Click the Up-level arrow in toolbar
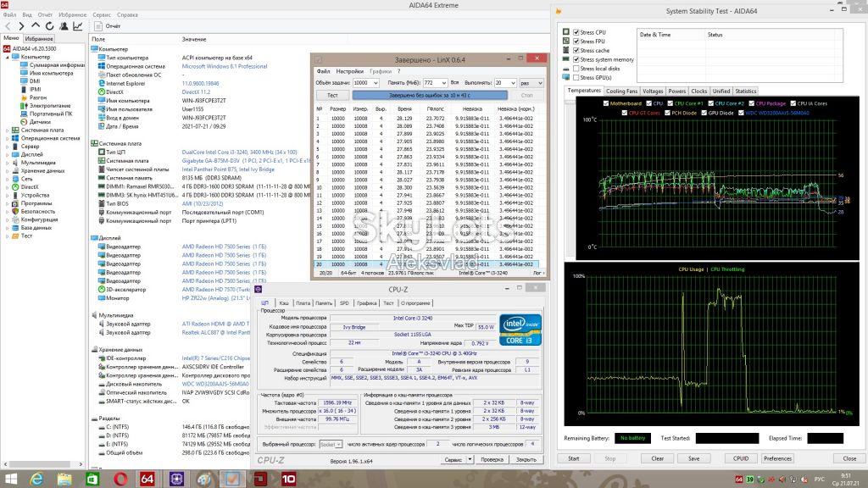 point(36,25)
